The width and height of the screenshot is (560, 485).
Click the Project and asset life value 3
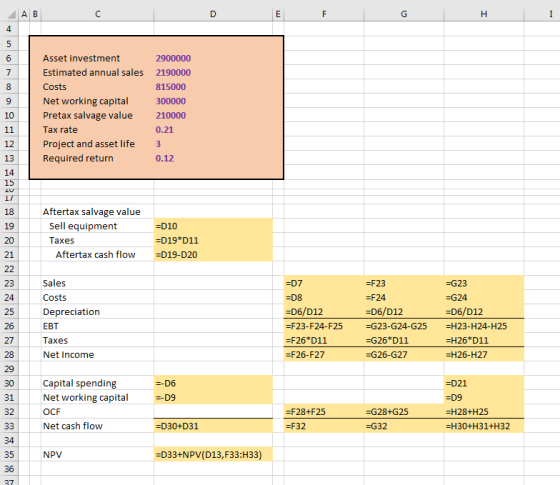click(158, 144)
